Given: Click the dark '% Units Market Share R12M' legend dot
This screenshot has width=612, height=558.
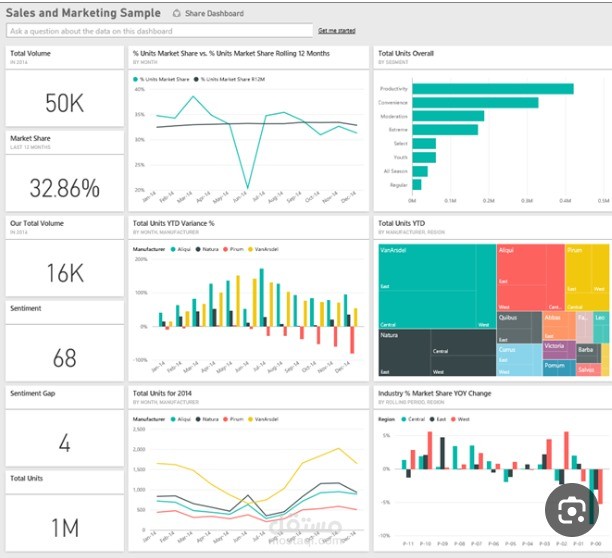Looking at the screenshot, I should [x=196, y=79].
